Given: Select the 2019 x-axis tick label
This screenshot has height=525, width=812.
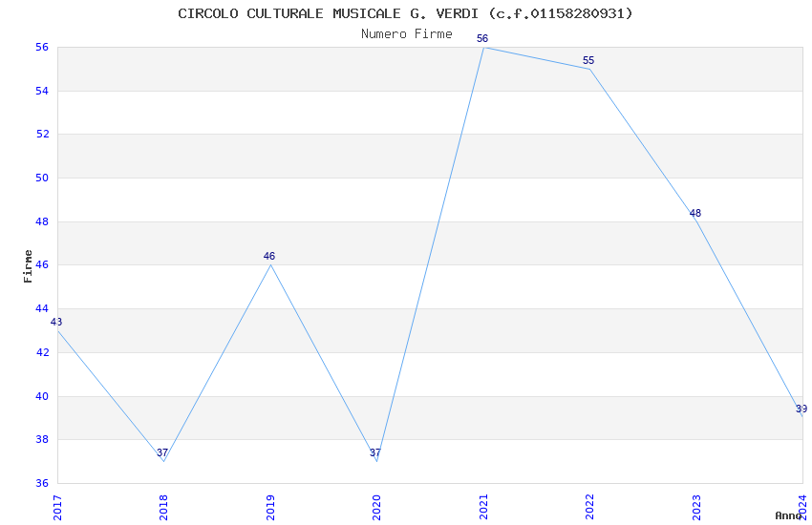Looking at the screenshot, I should (x=270, y=508).
